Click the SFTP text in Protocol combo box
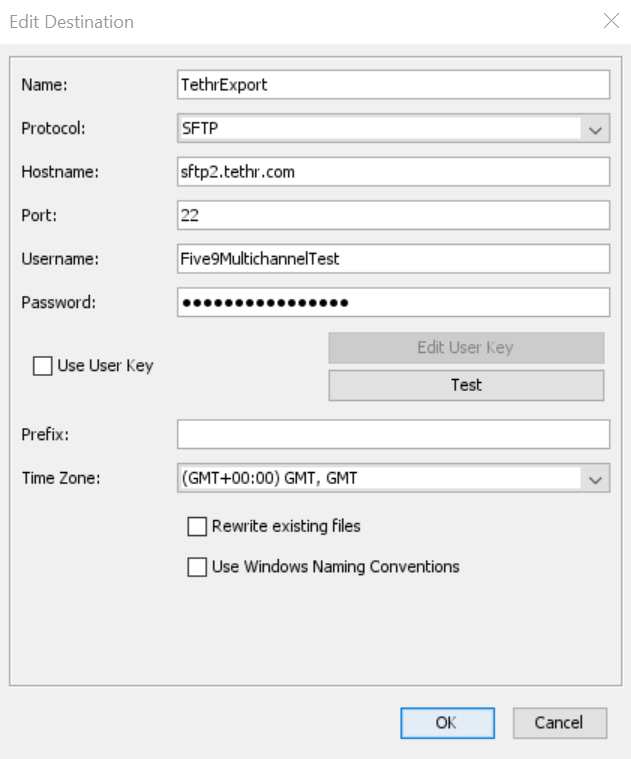Viewport: 631px width, 759px height. (x=200, y=129)
